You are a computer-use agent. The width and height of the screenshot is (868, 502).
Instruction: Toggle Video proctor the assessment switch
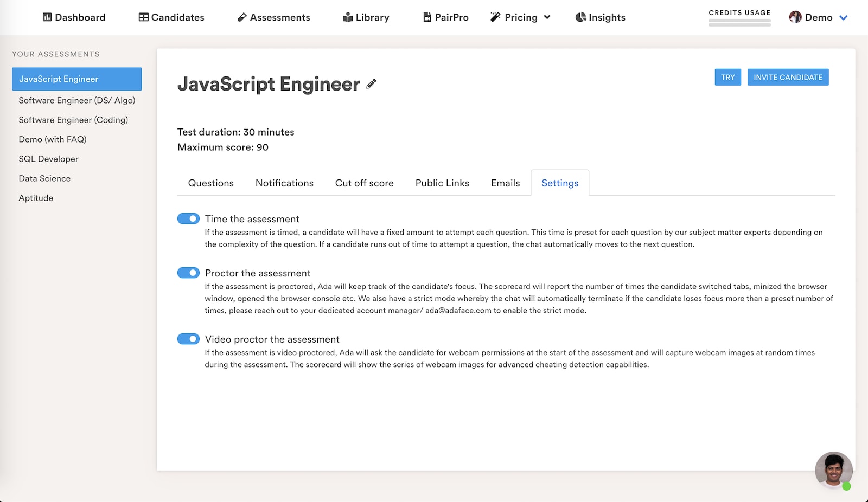[188, 339]
